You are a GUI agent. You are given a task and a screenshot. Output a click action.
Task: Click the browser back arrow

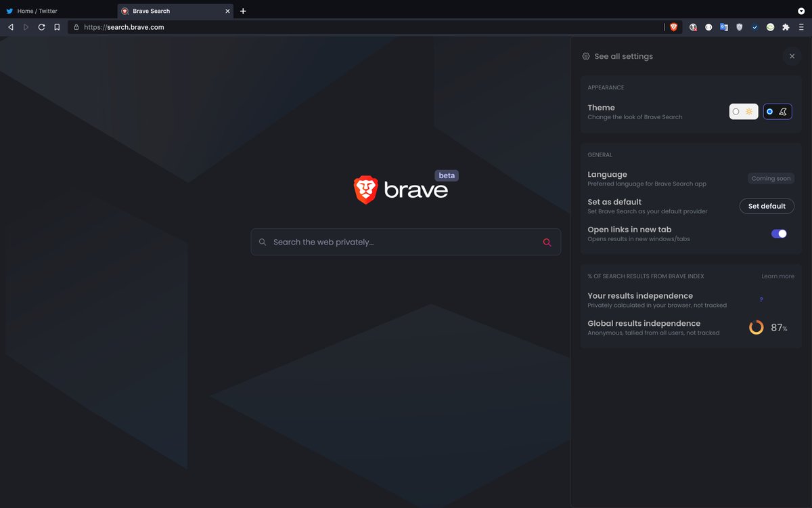pyautogui.click(x=11, y=27)
